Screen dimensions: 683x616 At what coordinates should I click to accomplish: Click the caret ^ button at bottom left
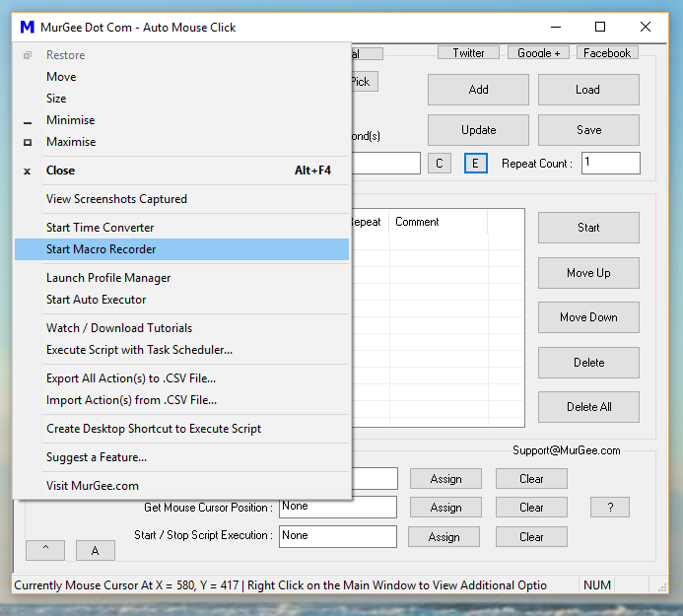[x=46, y=550]
